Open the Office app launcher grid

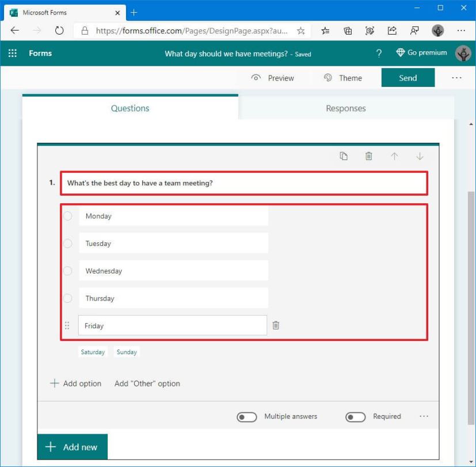(13, 53)
